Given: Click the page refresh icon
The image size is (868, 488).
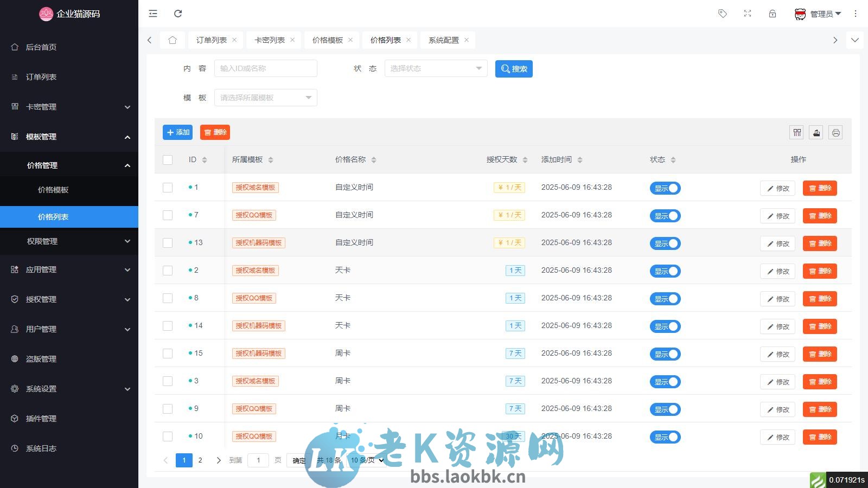Looking at the screenshot, I should tap(178, 14).
